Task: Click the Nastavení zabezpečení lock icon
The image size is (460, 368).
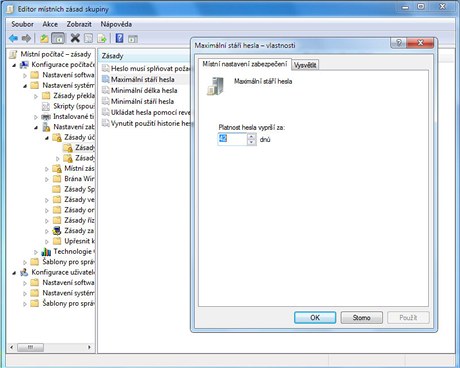Action: [46, 127]
